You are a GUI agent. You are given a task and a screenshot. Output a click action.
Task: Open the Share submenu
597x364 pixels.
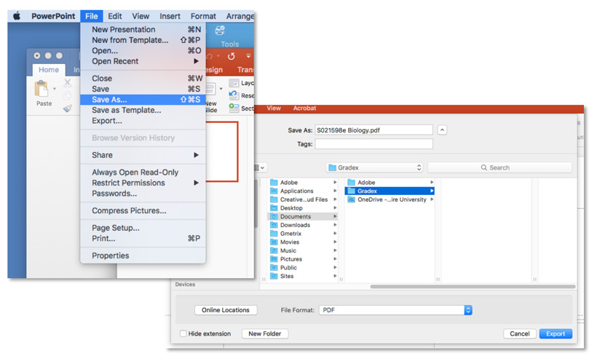click(x=102, y=155)
